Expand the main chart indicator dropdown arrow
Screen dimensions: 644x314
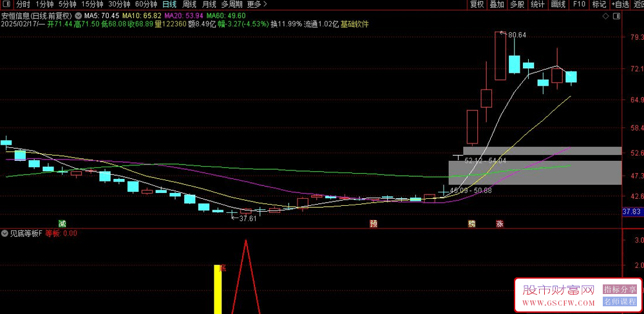(79, 16)
